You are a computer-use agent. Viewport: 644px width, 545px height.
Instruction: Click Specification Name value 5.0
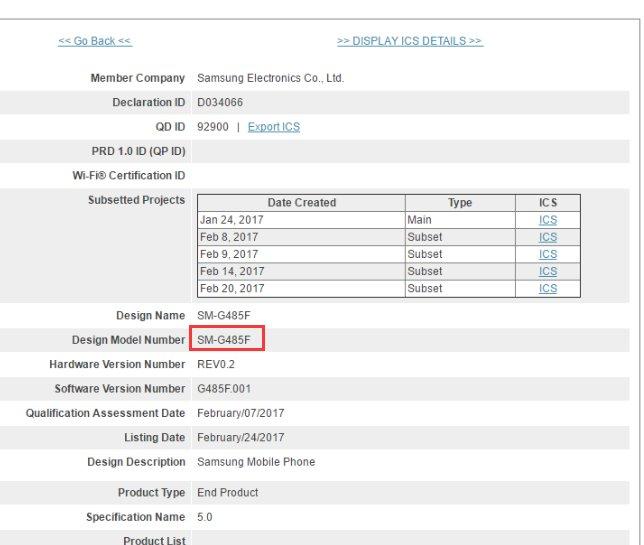click(205, 517)
